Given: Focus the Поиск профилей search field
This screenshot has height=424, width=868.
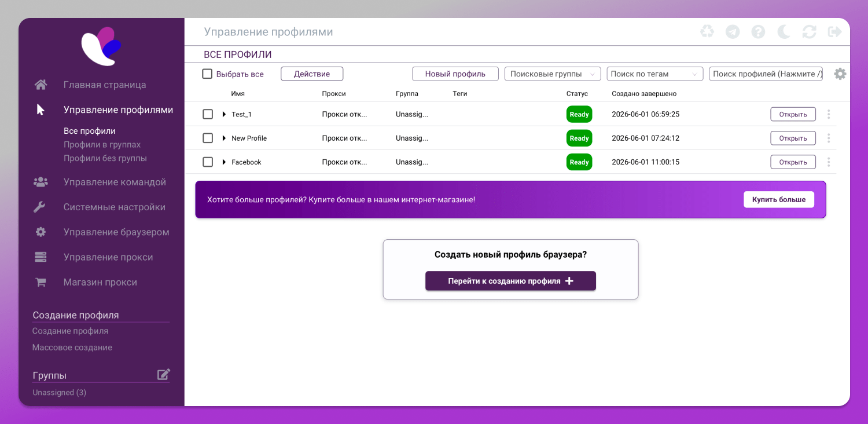Looking at the screenshot, I should 766,74.
